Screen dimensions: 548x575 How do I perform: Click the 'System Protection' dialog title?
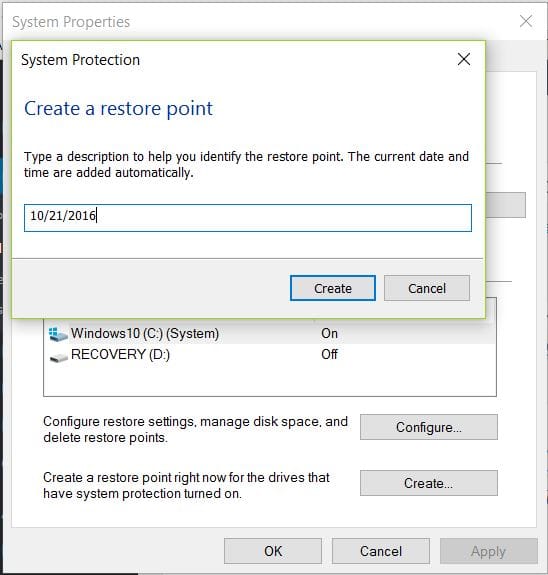(x=80, y=60)
